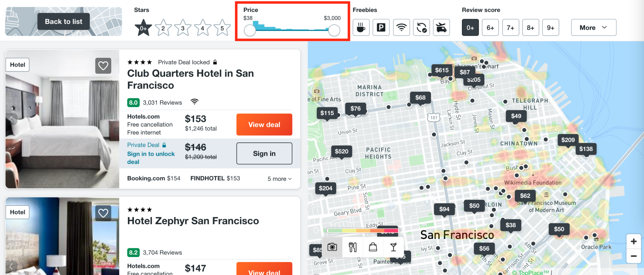Show sightseeing spots via the camera map icon
The image size is (644, 275).
[332, 247]
